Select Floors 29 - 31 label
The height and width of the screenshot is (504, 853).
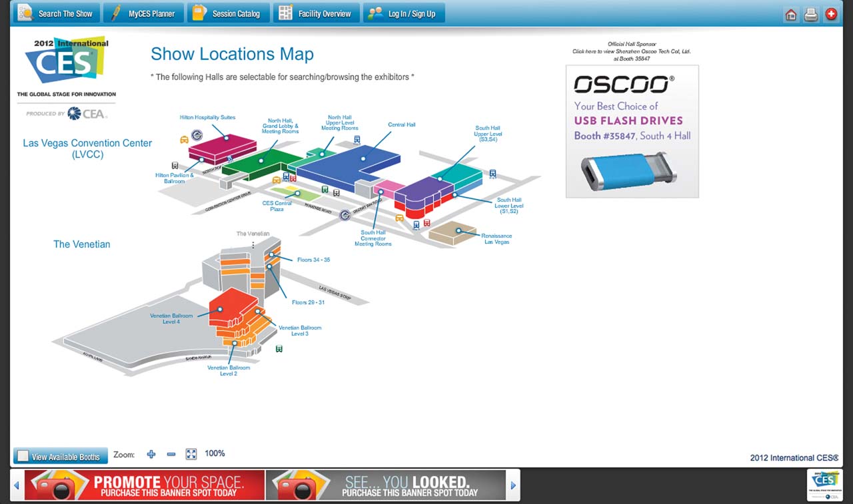(x=309, y=302)
